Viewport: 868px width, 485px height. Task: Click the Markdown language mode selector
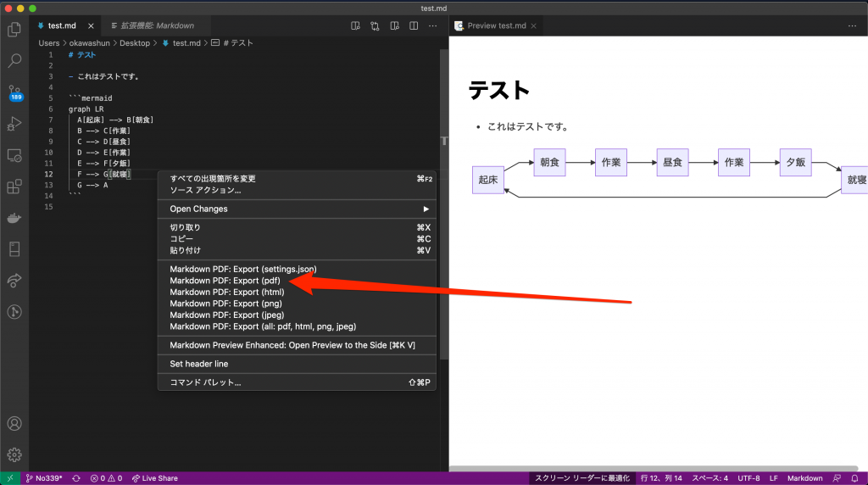pos(805,478)
